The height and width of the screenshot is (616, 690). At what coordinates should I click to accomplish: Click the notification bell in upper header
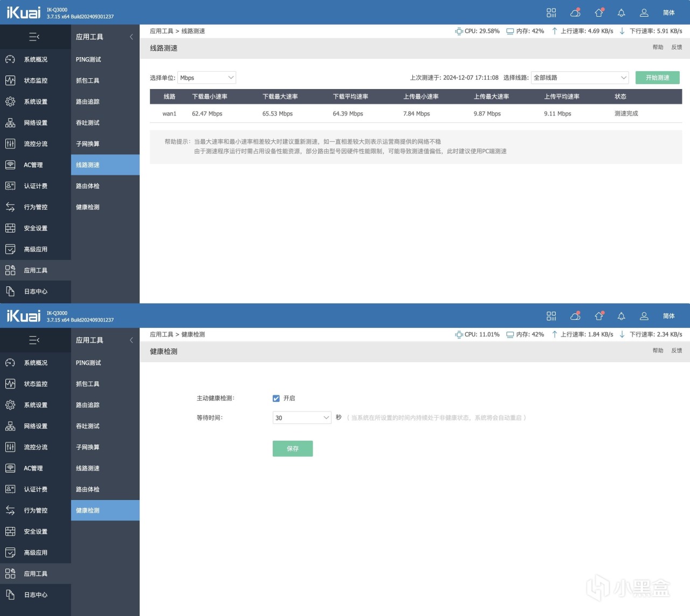pyautogui.click(x=621, y=12)
